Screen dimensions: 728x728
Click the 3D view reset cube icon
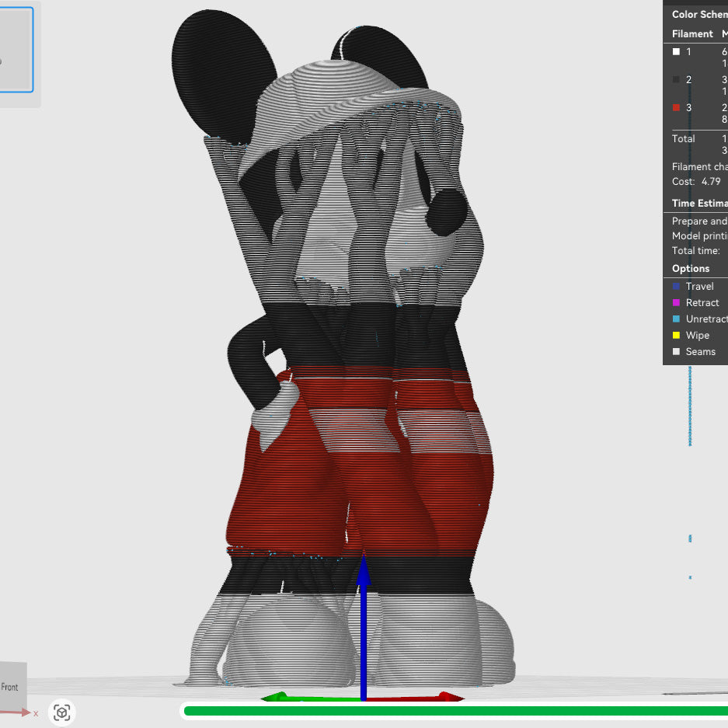click(x=62, y=712)
